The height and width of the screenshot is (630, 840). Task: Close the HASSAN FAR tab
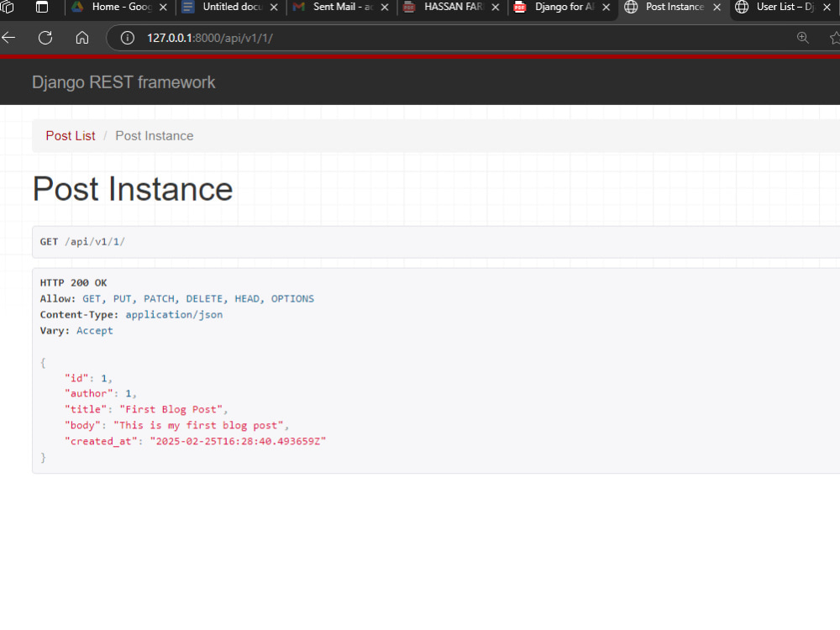496,7
